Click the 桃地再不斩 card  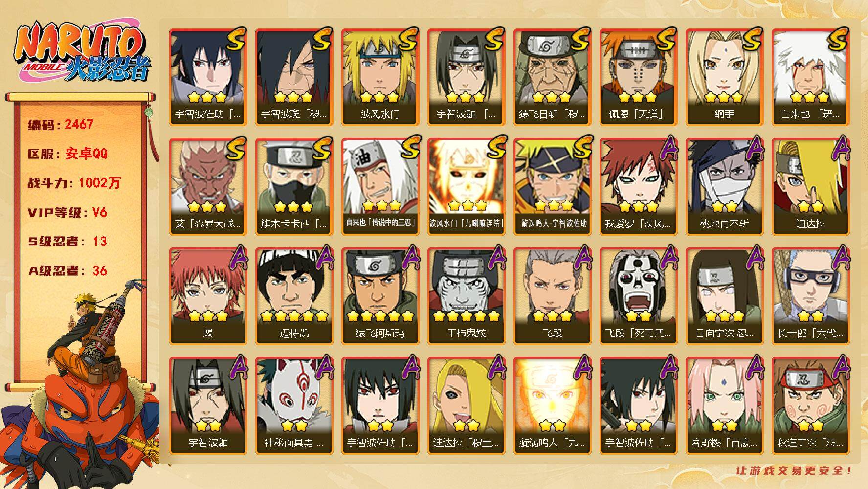[x=724, y=187]
